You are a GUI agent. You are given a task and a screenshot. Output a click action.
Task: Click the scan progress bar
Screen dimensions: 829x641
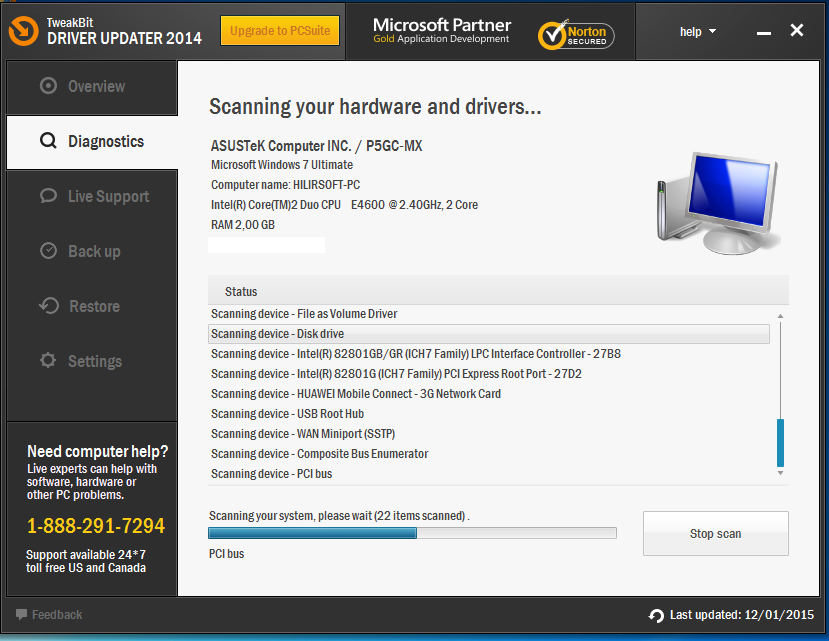coord(412,533)
